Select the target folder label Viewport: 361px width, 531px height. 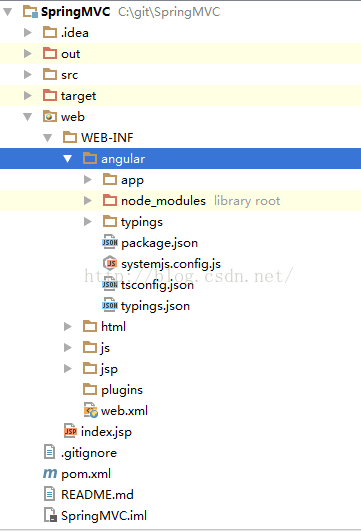click(x=78, y=96)
